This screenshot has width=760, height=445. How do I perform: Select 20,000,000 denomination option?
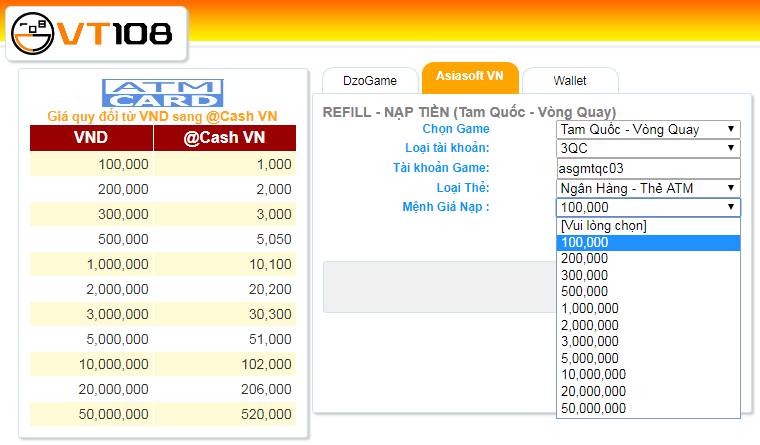tap(648, 391)
